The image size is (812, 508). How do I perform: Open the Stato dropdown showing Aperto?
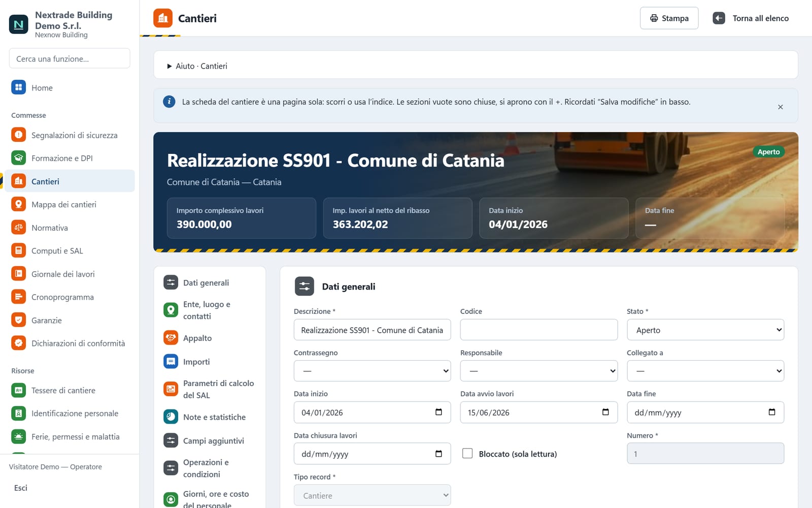point(705,330)
